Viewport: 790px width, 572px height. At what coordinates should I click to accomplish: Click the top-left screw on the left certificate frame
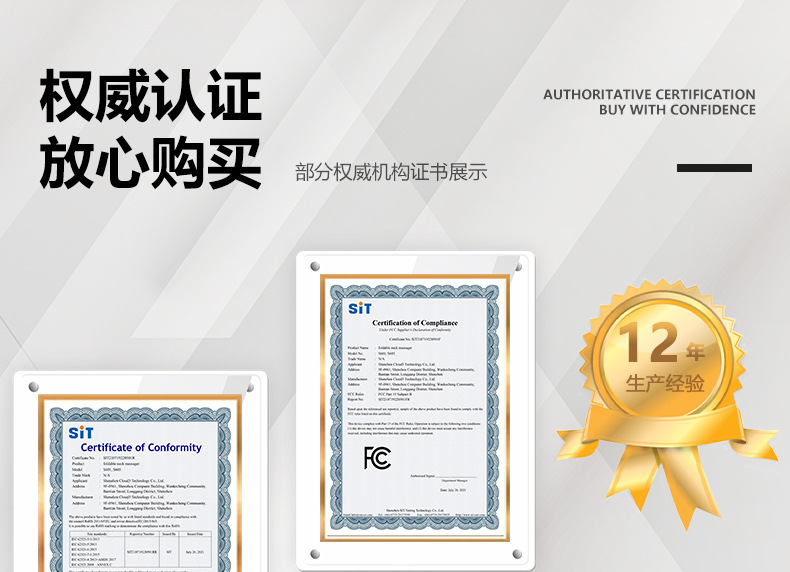[x=32, y=386]
